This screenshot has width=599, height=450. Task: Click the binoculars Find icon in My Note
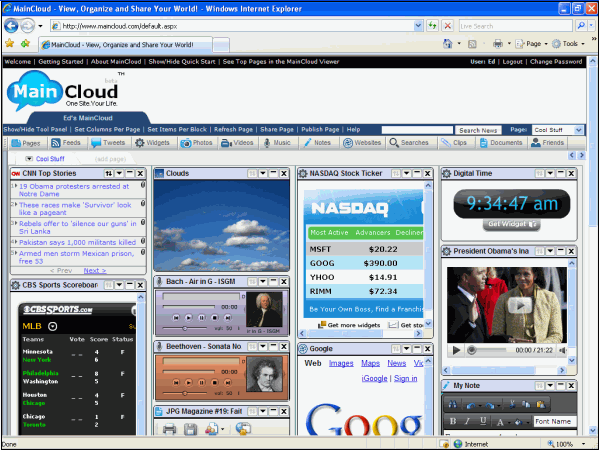(x=453, y=404)
